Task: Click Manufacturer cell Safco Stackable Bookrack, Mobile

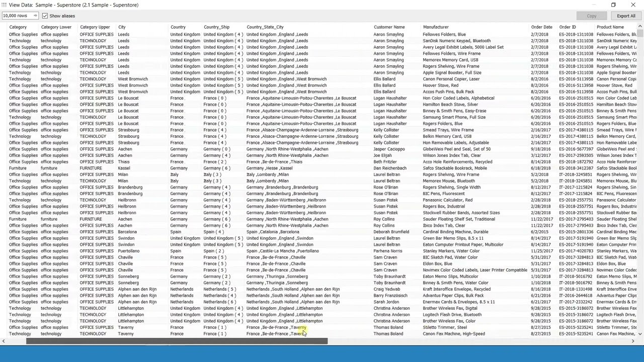Action: pos(455,168)
